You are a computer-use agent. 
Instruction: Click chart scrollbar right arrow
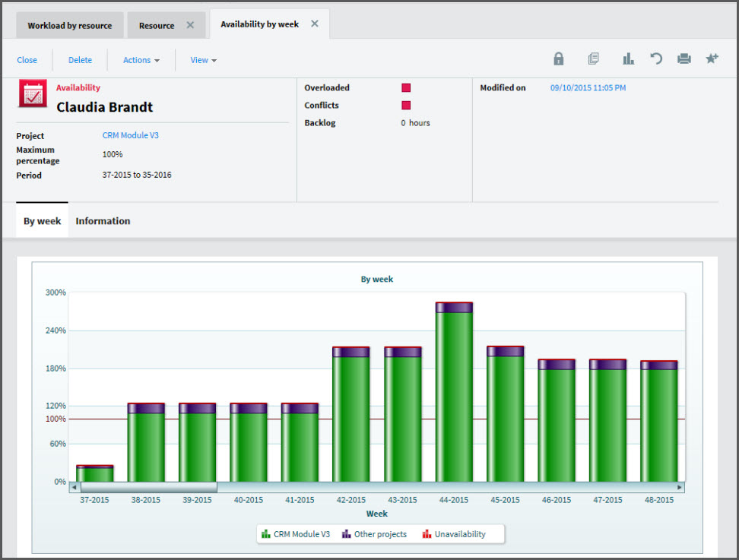click(680, 487)
